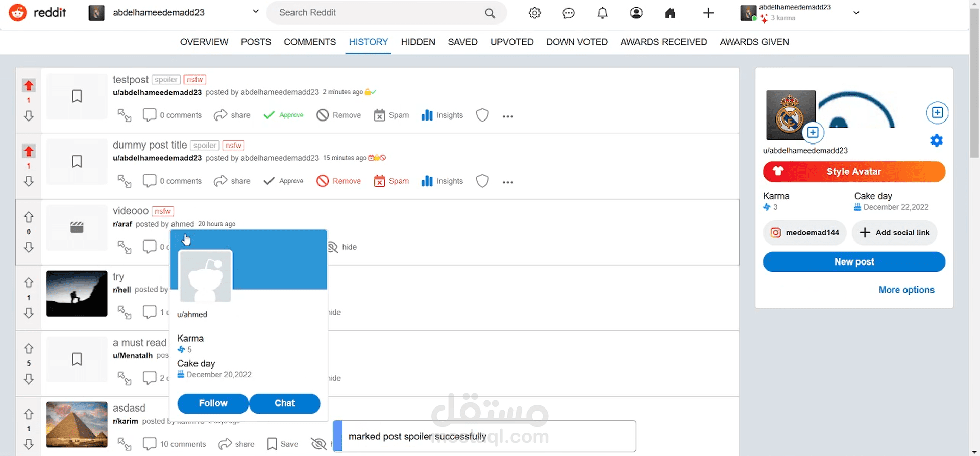The height and width of the screenshot is (456, 980).
Task: Downvote the videooo post
Action: (29, 247)
